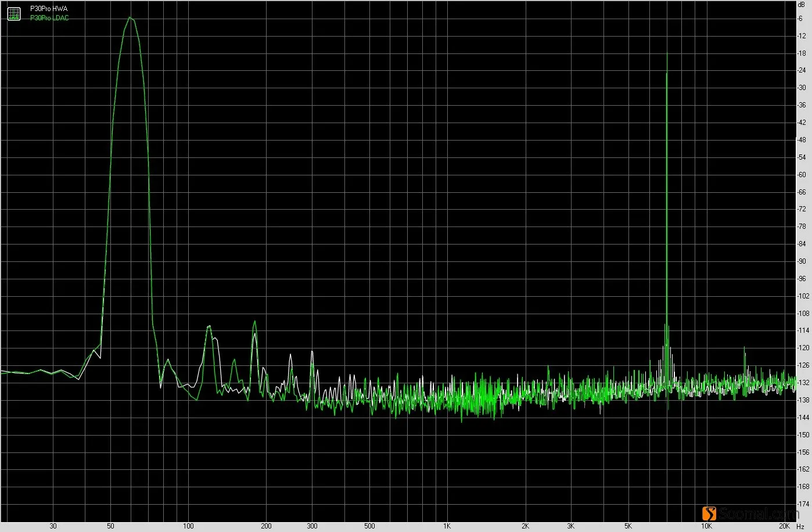812x532 pixels.
Task: Click the -78 dB axis label
Action: click(x=802, y=227)
